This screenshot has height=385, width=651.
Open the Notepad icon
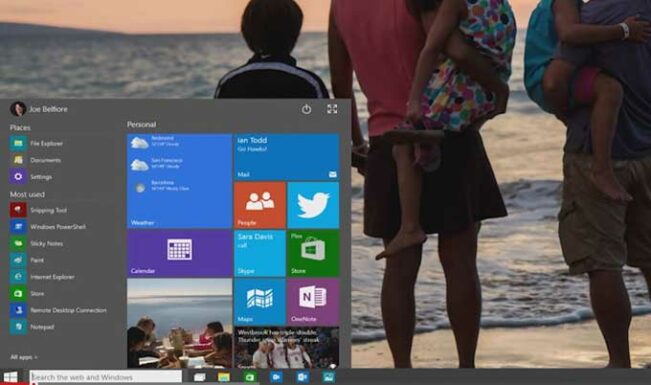pos(18,327)
